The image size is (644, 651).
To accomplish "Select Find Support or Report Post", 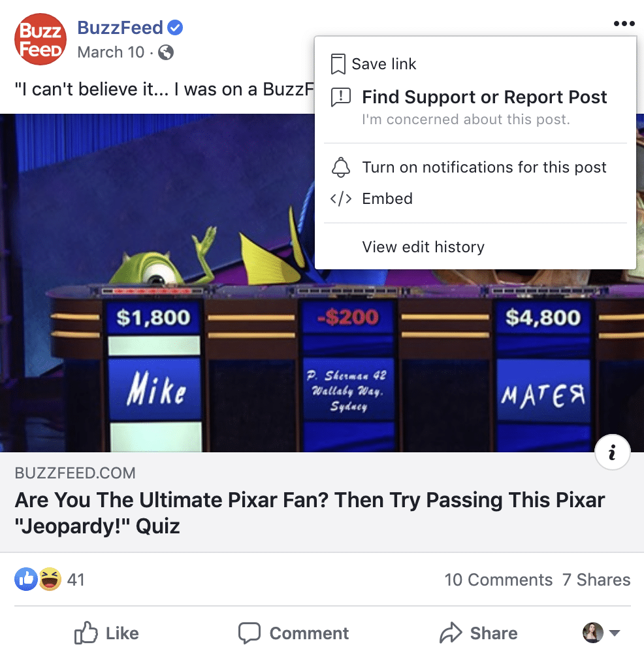I will (x=475, y=108).
